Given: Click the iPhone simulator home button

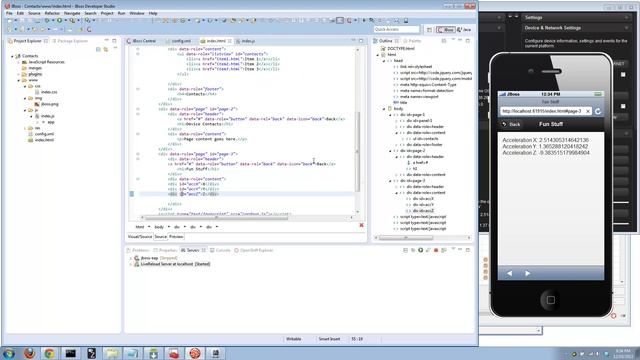Looking at the screenshot, I should 550,300.
